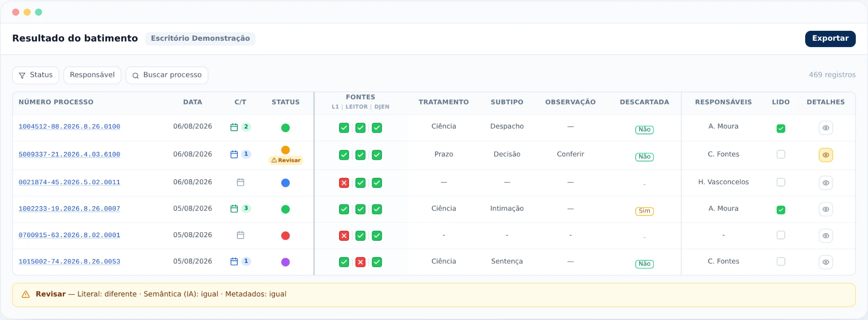Click calendar icon in row 1015002-74.2026.8.26.0053

[234, 262]
